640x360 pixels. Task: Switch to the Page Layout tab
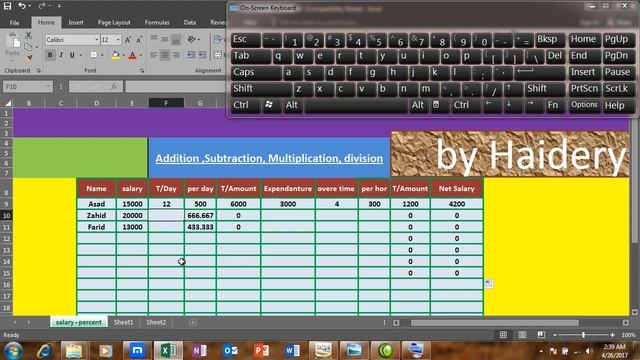point(114,22)
